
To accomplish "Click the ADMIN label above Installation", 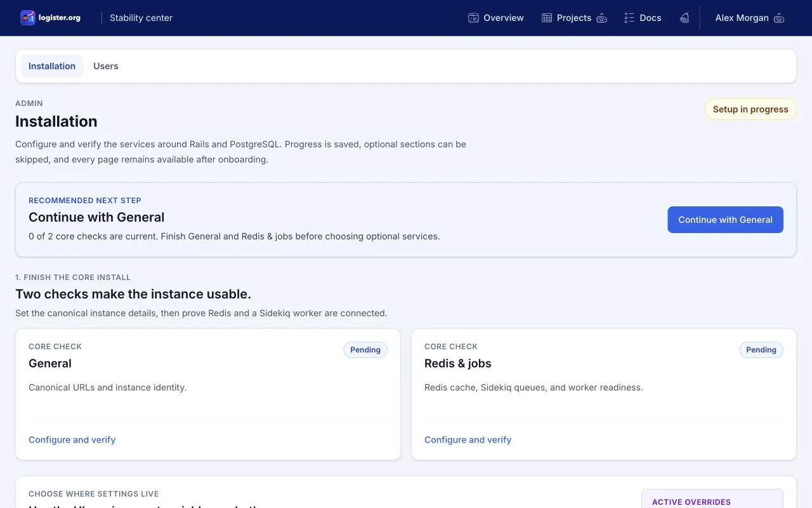I will click(x=29, y=104).
